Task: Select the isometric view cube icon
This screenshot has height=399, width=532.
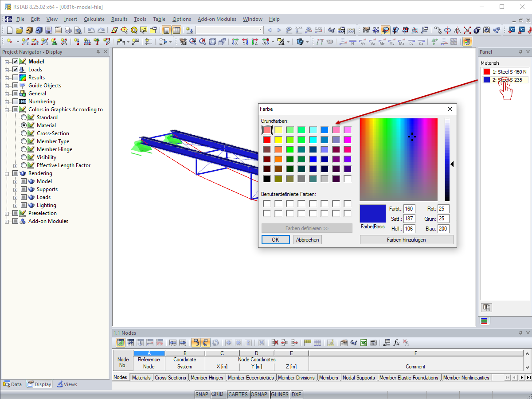Action: coord(212,42)
